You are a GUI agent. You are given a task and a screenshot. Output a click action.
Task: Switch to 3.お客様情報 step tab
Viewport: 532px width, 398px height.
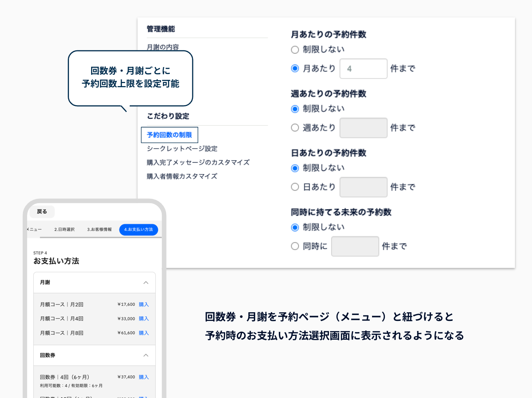point(99,230)
